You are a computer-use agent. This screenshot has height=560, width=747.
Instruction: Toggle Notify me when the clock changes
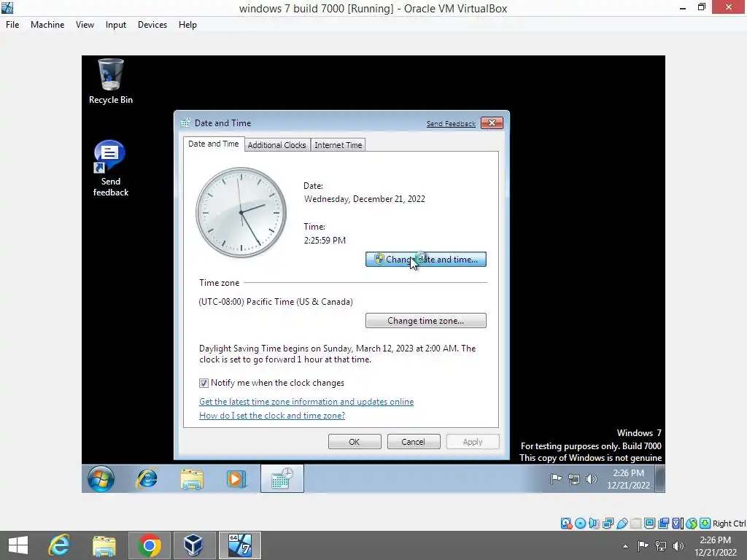pos(204,383)
